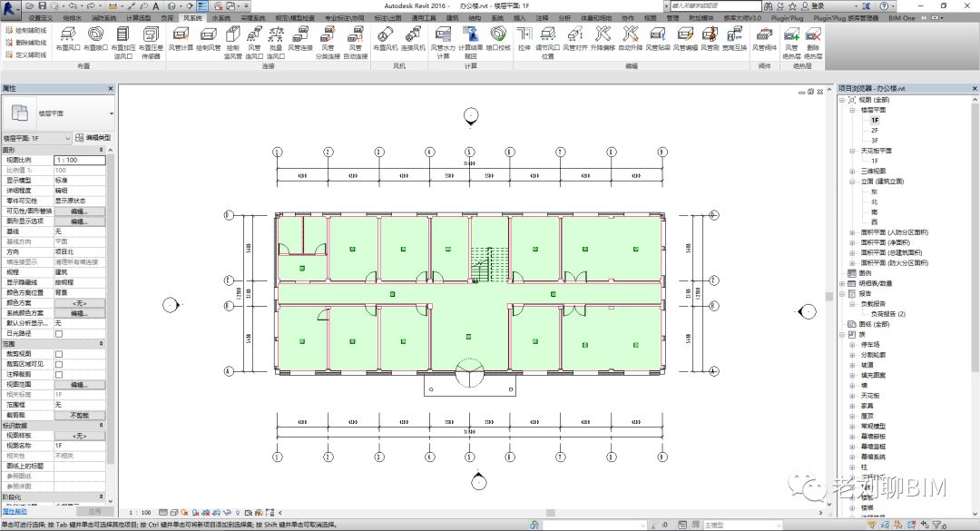The image size is (980, 531).
Task: Click the 视图比例 1:100 value field
Action: click(79, 160)
